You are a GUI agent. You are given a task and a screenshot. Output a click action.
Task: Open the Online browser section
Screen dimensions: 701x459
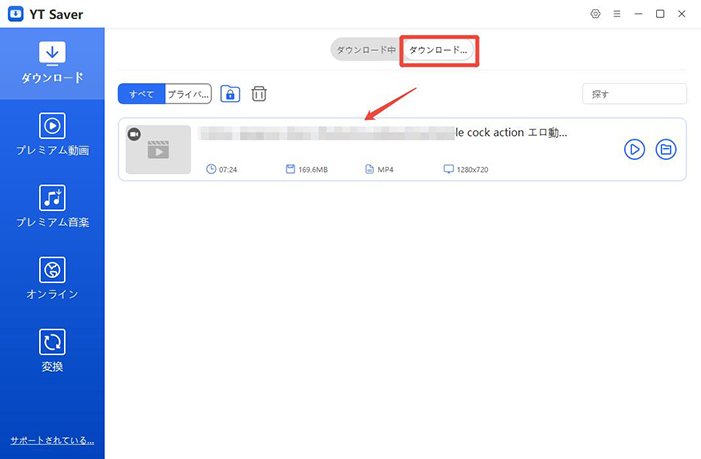[52, 279]
